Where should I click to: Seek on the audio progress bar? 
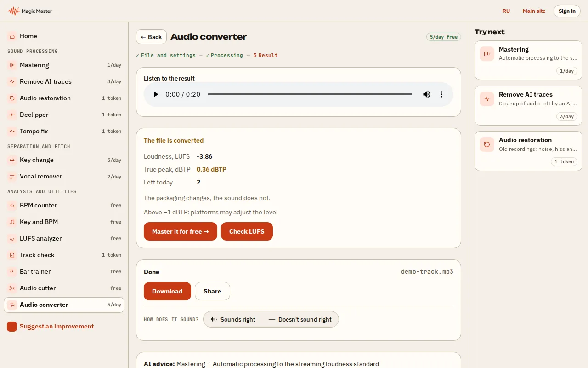(310, 94)
